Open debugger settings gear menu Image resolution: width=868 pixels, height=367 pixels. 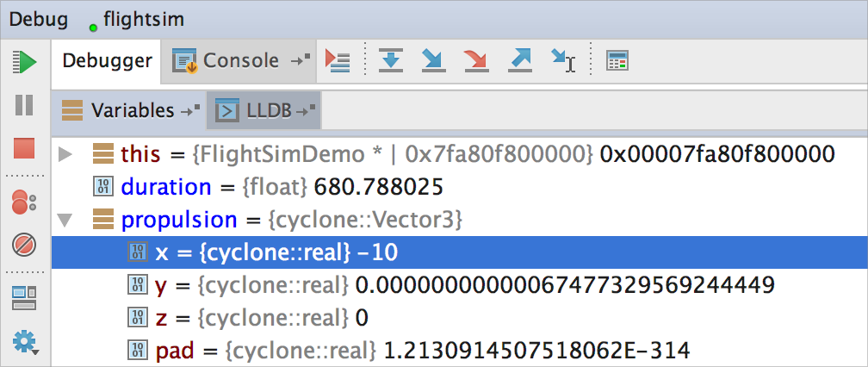click(x=26, y=342)
